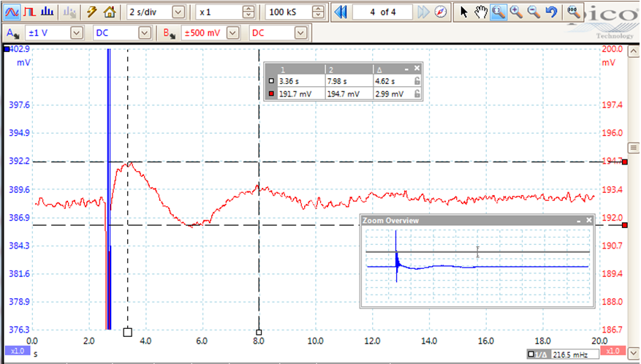Click the Zoom Overview waveform thumbnail
The width and height of the screenshot is (641, 364).
click(477, 266)
